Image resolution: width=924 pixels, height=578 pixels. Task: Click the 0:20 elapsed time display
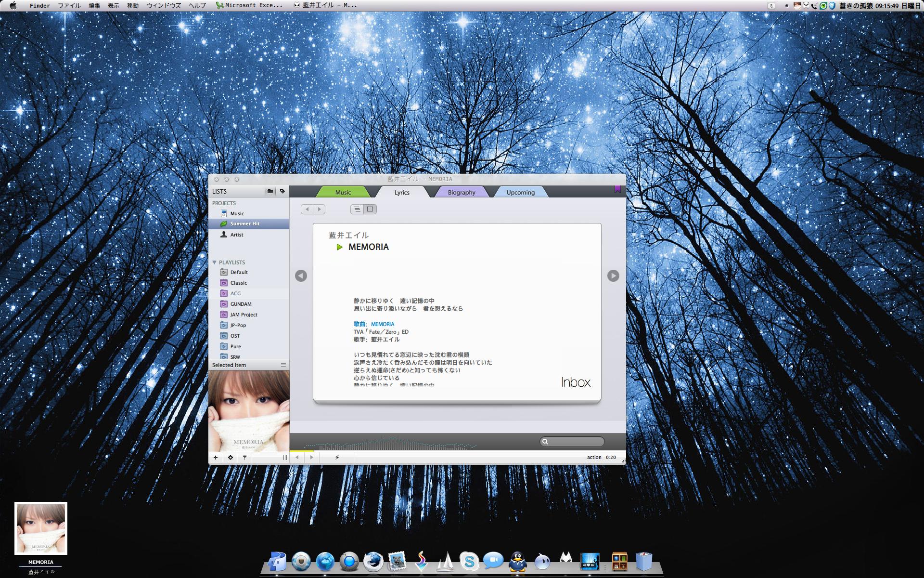611,457
